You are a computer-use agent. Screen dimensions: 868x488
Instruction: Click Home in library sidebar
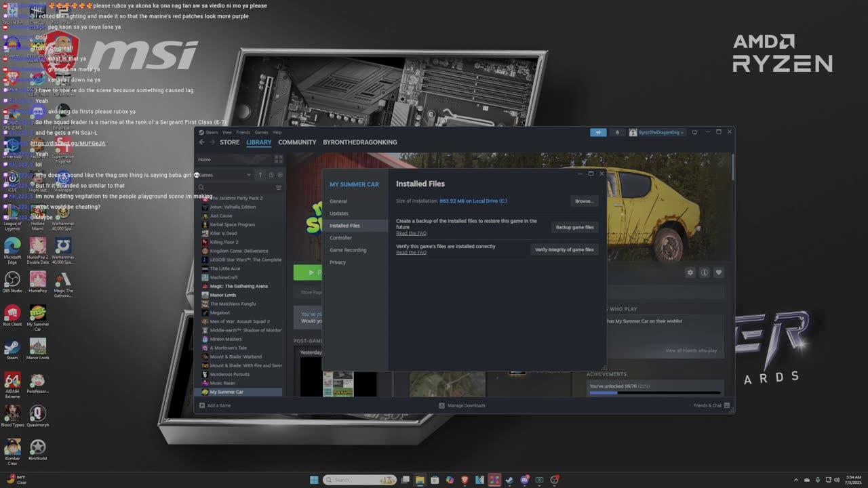click(x=204, y=159)
